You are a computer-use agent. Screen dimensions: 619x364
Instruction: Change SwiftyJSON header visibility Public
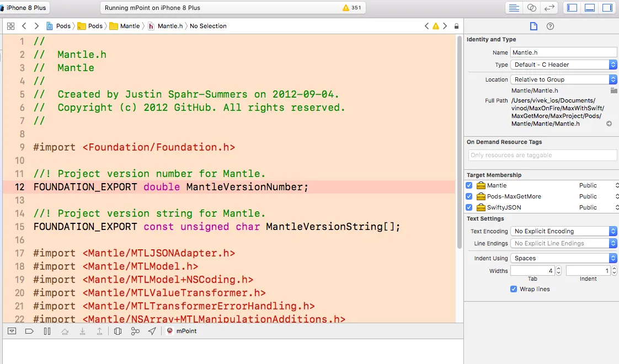(598, 208)
